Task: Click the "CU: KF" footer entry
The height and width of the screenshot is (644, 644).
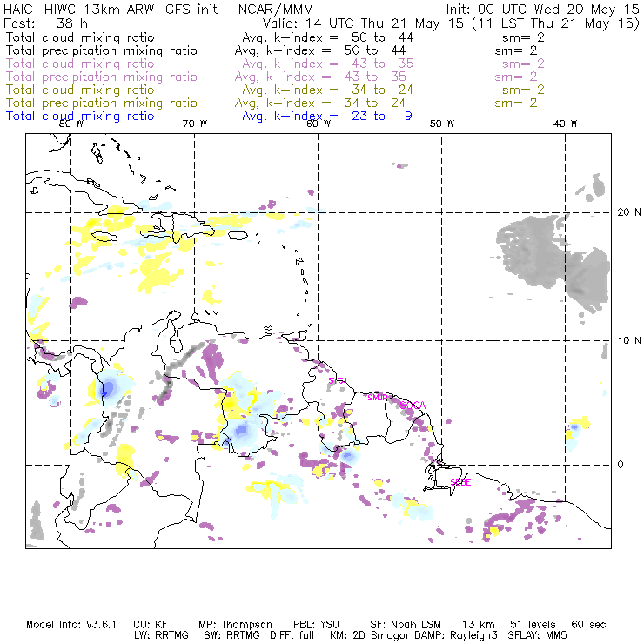Action: click(151, 625)
